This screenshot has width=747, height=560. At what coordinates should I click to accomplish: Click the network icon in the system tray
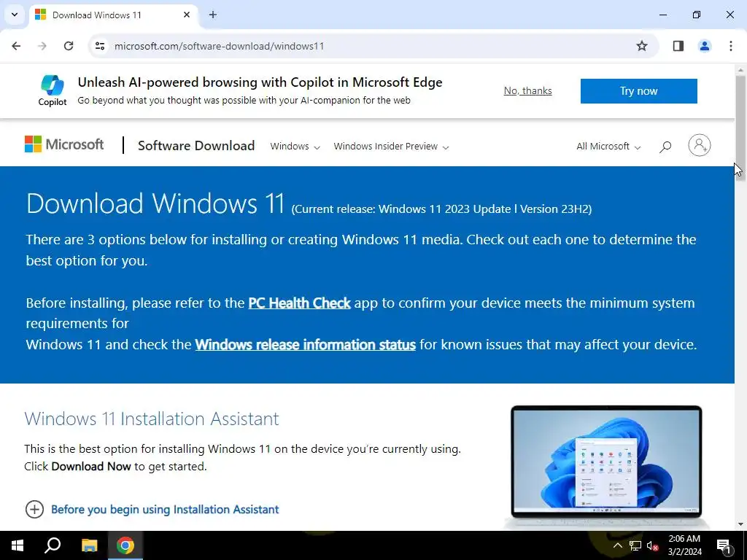(x=635, y=545)
